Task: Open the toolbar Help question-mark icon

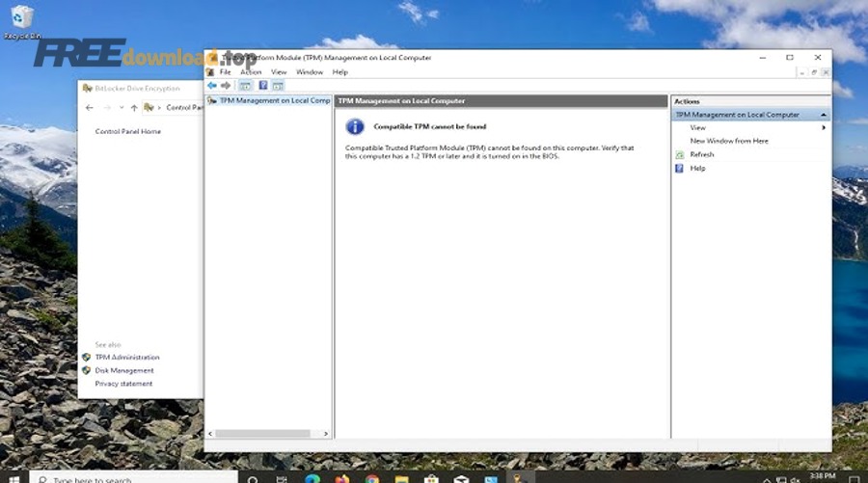Action: 263,85
